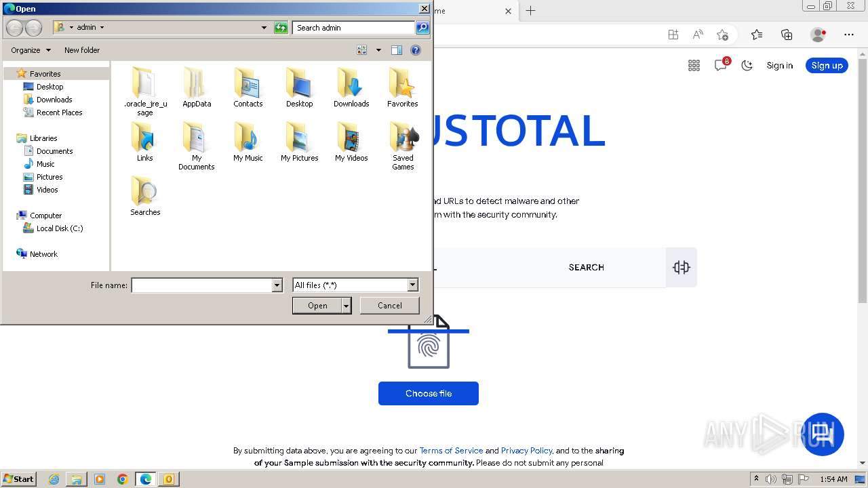This screenshot has width=868, height=488.
Task: Open the Downloads folder in file list
Action: pyautogui.click(x=351, y=87)
